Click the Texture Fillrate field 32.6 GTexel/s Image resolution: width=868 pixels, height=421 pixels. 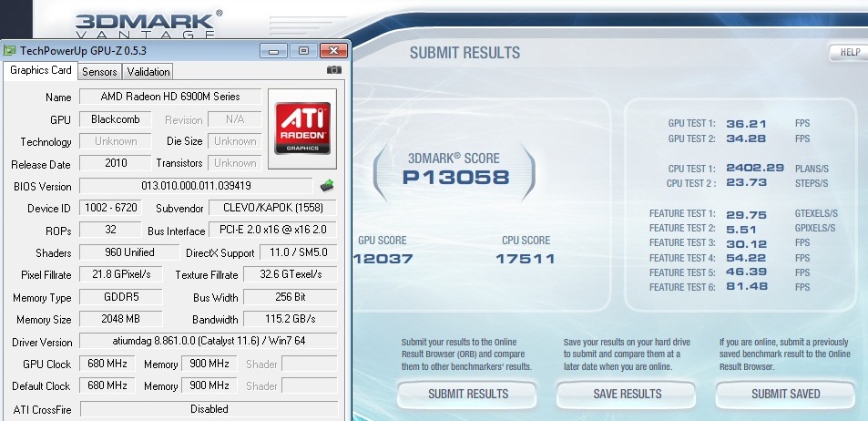point(290,274)
